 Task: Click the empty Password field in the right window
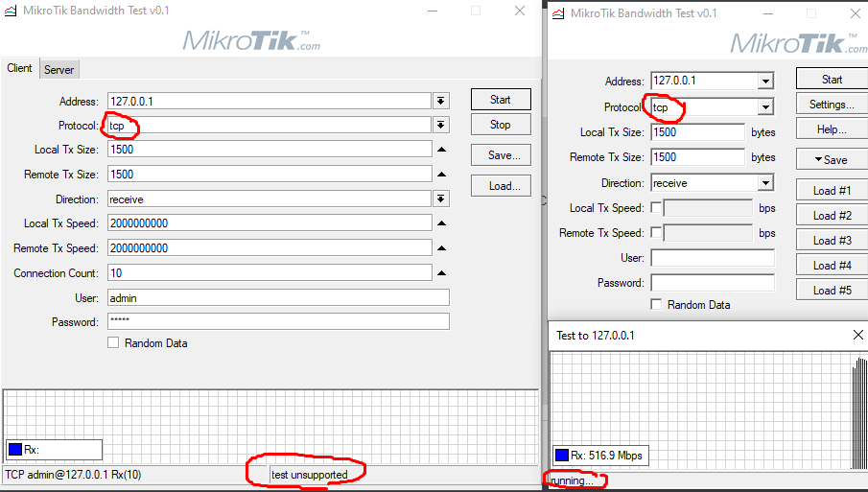coord(713,283)
